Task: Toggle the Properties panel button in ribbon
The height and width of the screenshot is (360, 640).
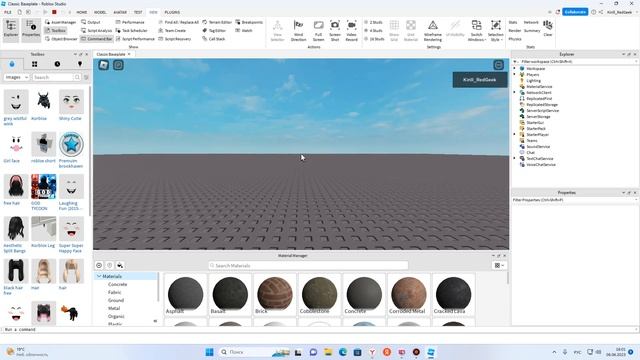Action: (x=31, y=29)
